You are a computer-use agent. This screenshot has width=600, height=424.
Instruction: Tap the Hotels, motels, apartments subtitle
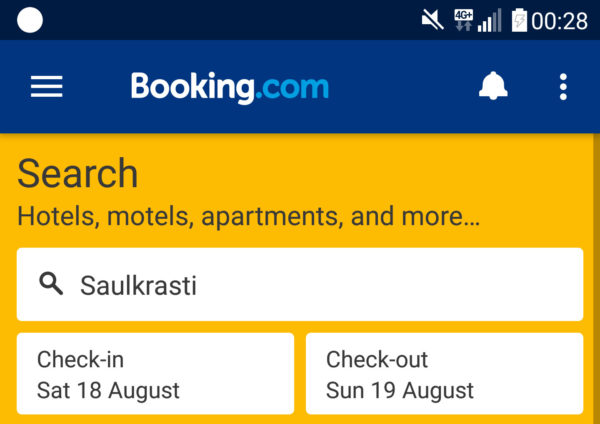(x=248, y=217)
